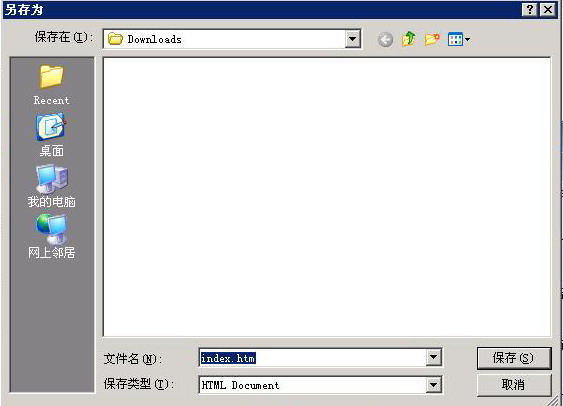Go up one folder level
This screenshot has width=563, height=406.
[x=409, y=39]
